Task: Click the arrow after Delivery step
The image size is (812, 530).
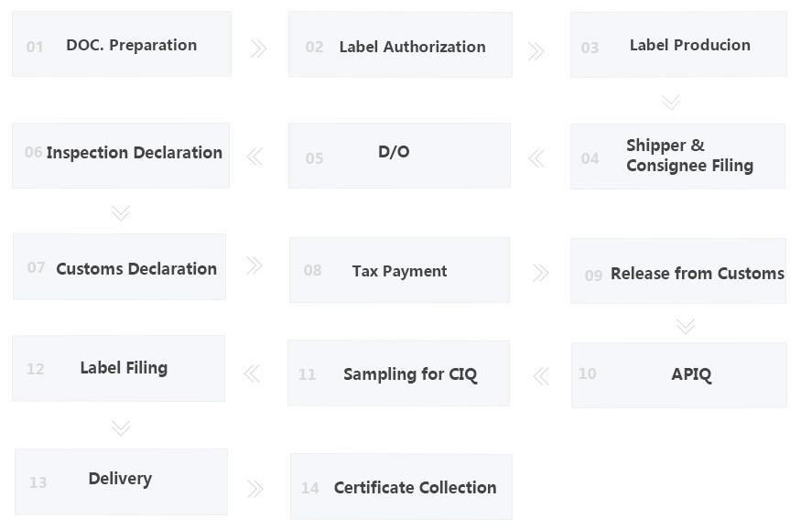Action: (x=254, y=489)
